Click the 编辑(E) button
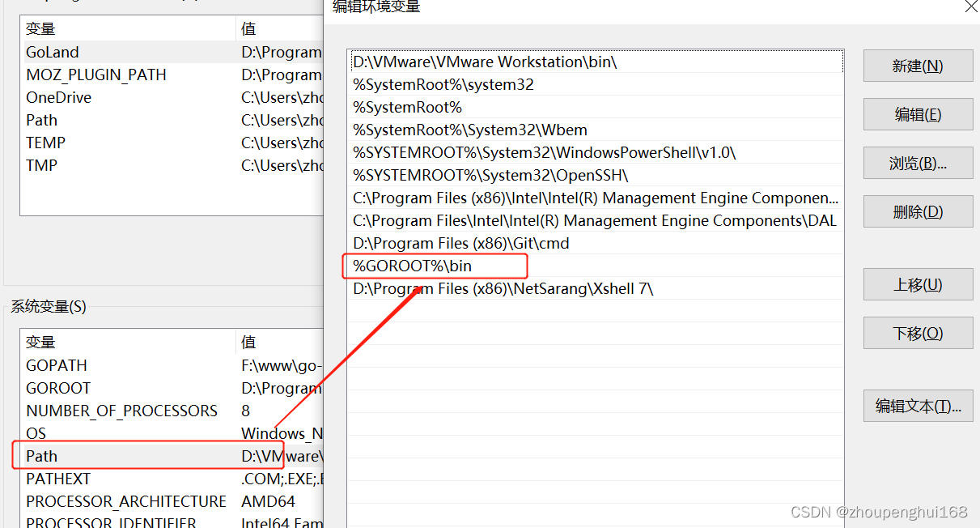This screenshot has width=980, height=528. click(918, 114)
